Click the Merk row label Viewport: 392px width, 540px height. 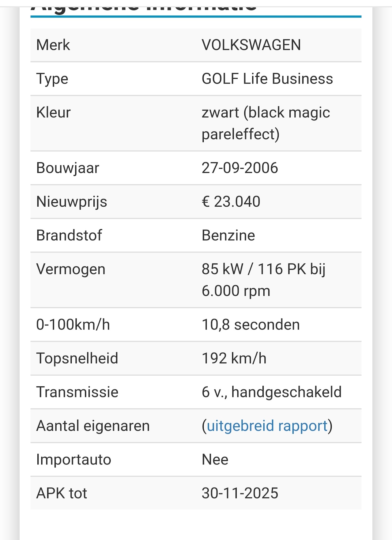point(53,45)
